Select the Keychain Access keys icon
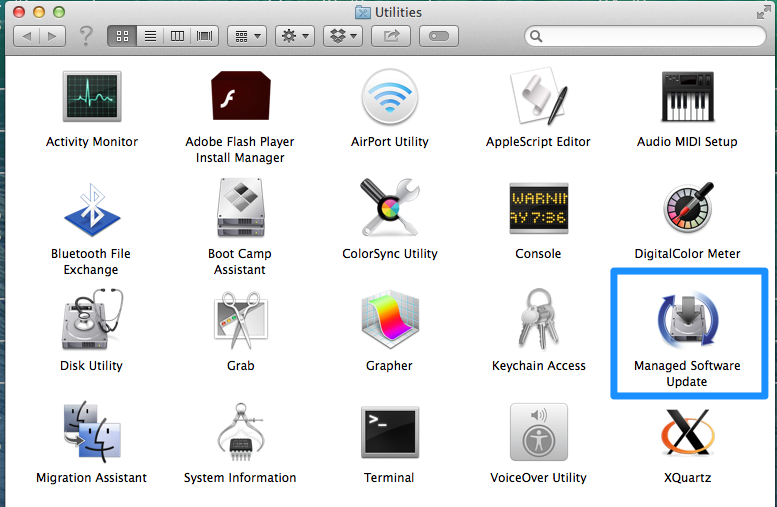 [x=538, y=319]
